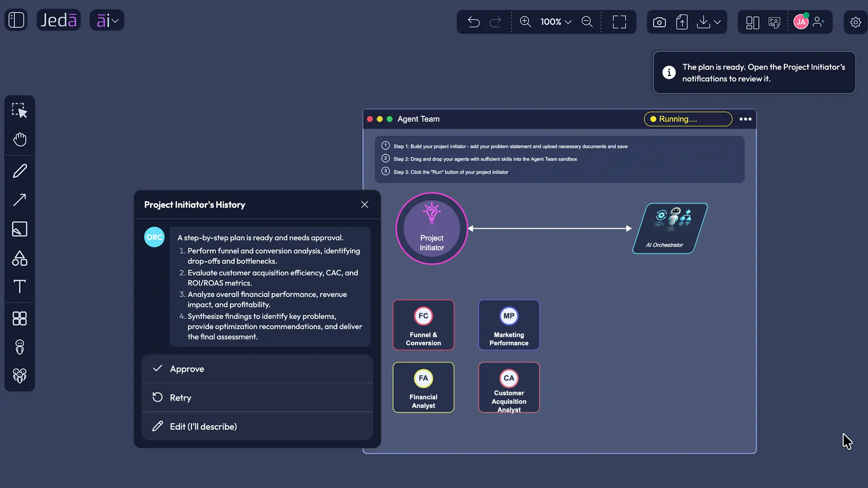Select the arrow connector tool
Viewport: 868px width, 488px height.
[19, 200]
